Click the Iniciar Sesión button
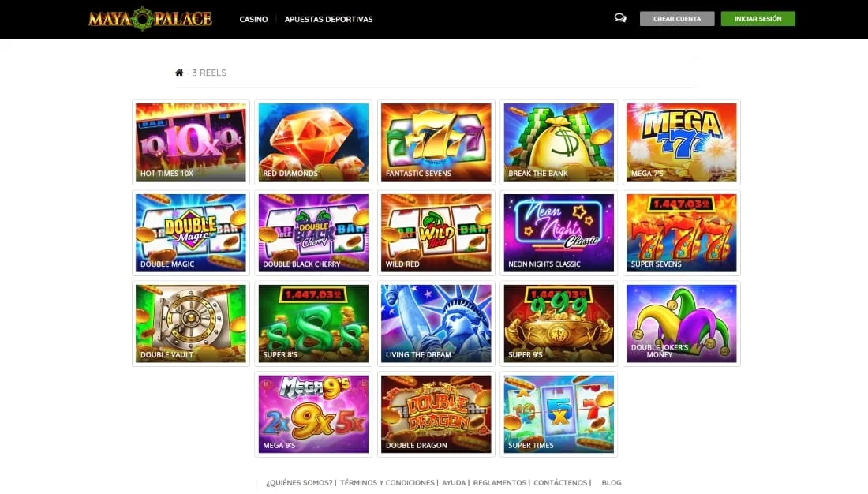Viewport: 868px width, 494px height. (758, 19)
